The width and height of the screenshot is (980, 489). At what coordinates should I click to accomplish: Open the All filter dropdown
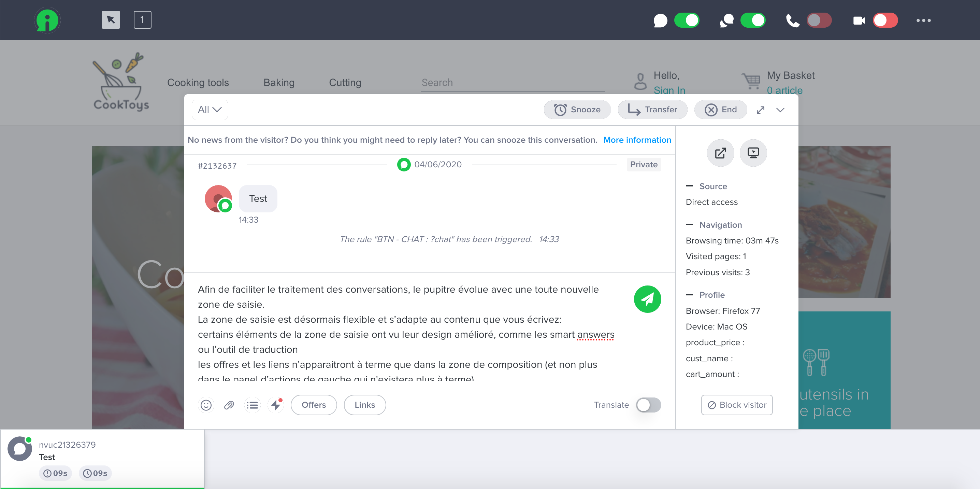(210, 110)
